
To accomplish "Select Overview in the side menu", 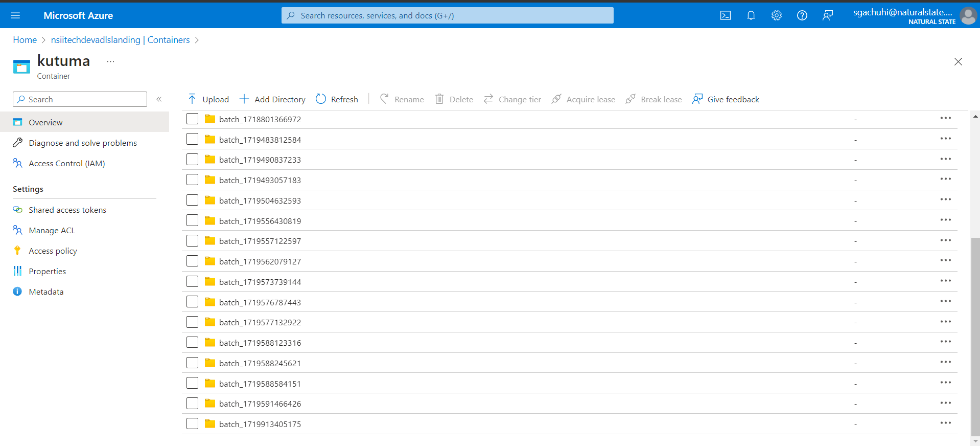I will pos(84,122).
